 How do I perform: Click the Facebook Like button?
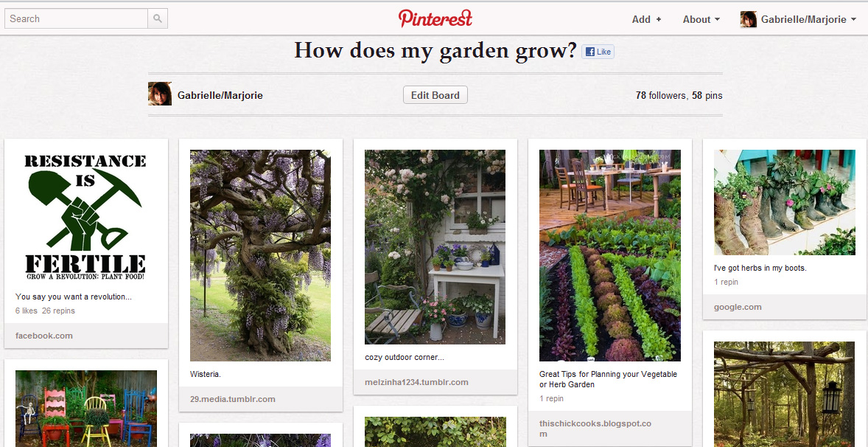tap(598, 52)
